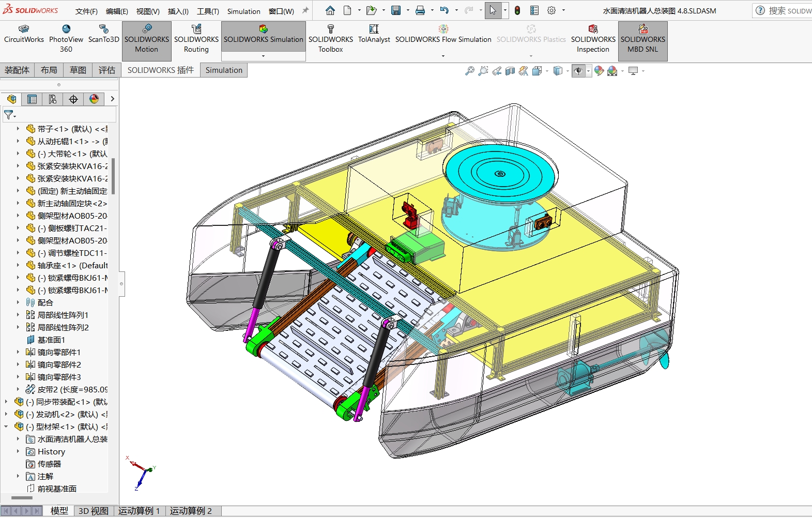This screenshot has height=518, width=812.
Task: Collapse the 型材架<1> tree node
Action: coord(6,426)
